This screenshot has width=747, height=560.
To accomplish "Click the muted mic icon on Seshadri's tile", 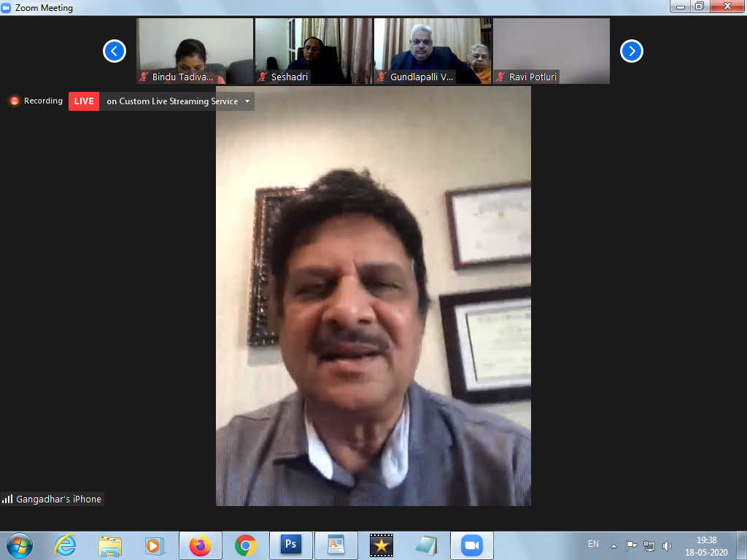I will pos(262,77).
